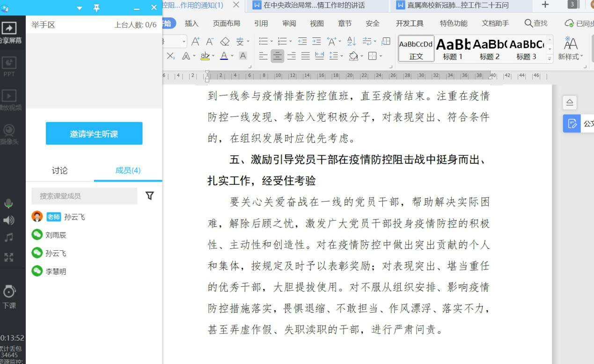The width and height of the screenshot is (594, 364).
Task: Click the end class (下课) bell icon
Action: click(9, 292)
